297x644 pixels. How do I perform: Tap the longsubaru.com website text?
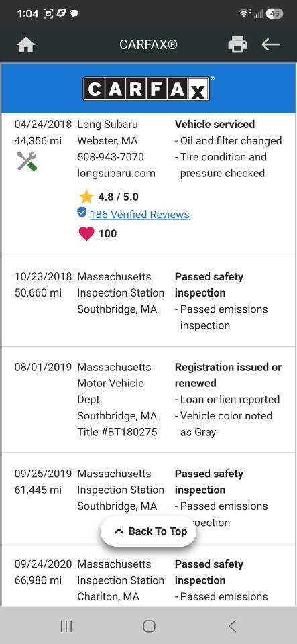point(116,173)
